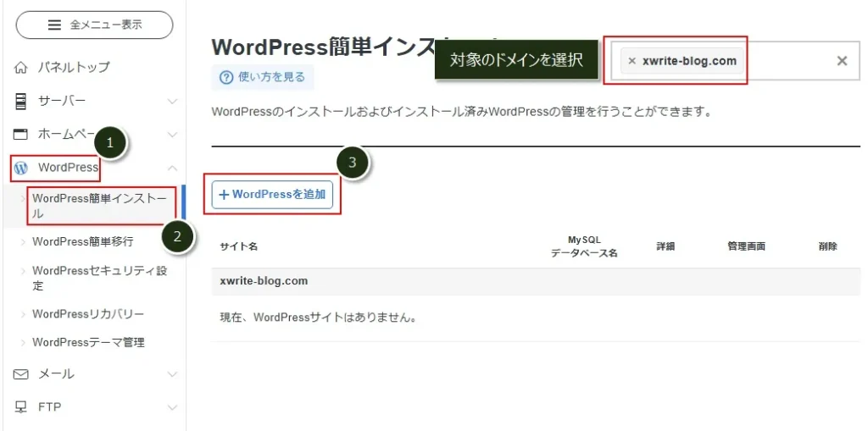
Task: Click the WordPress簡単インストール page heading
Action: point(324,47)
